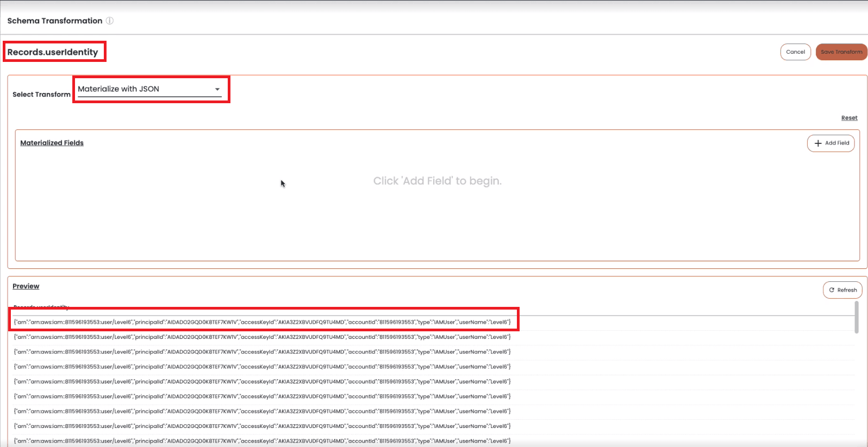868x447 pixels.
Task: Click the preview table column header
Action: pos(41,307)
